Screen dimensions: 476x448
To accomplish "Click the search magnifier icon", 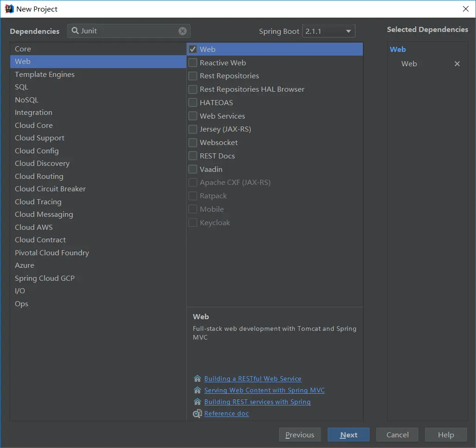I will click(x=75, y=31).
